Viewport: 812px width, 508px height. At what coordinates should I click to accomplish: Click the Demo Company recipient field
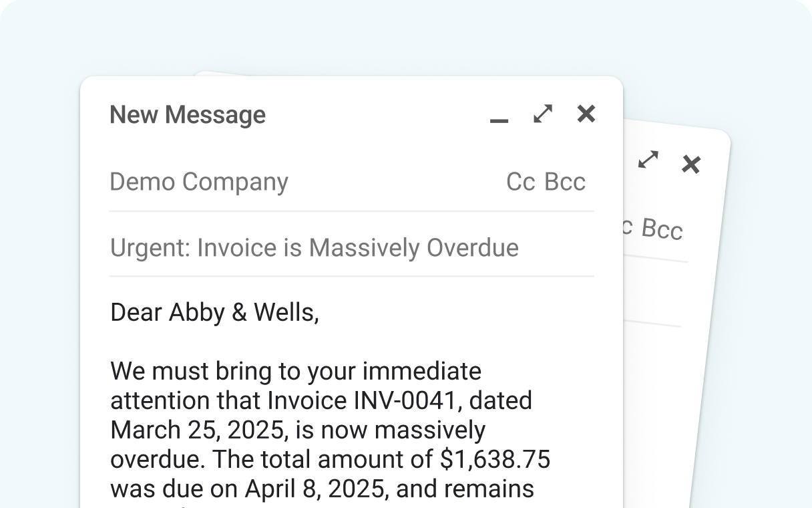[x=199, y=182]
